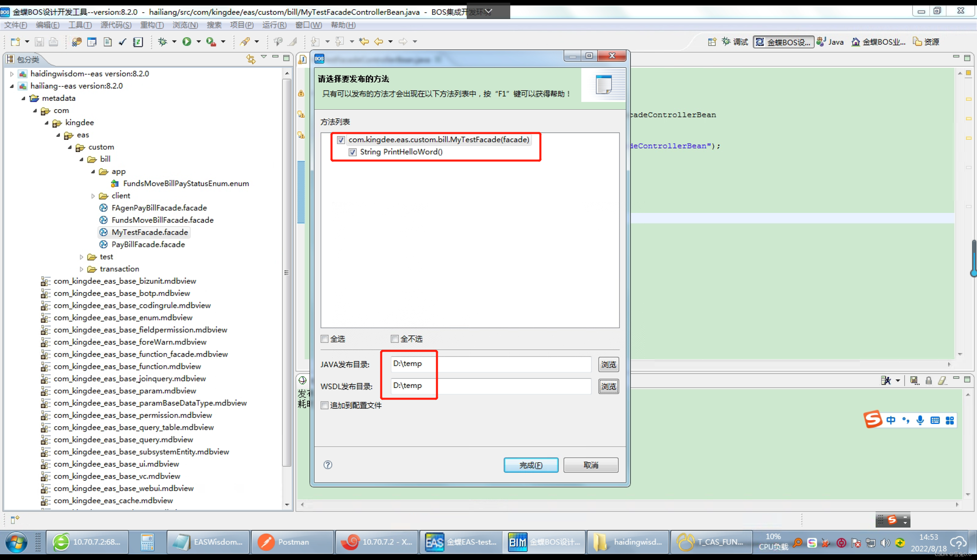
Task: Click the validate checkmark icon in the toolbar
Action: pyautogui.click(x=122, y=41)
